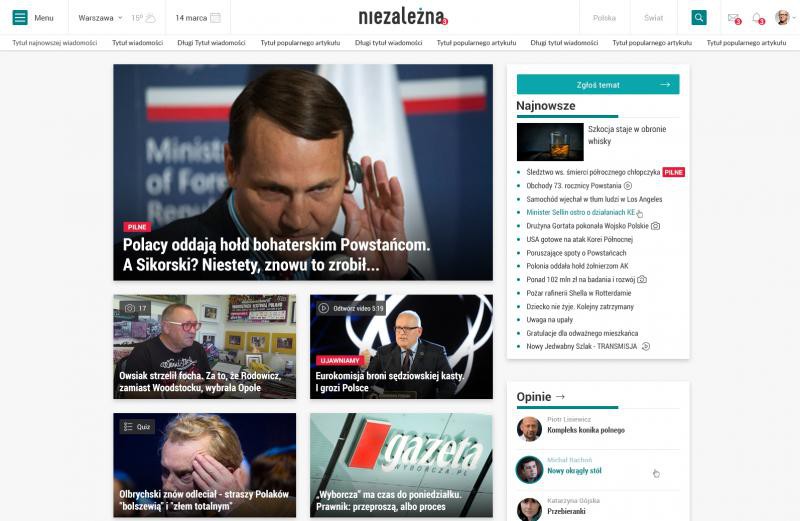Click the Quiz badge on Olbrychski article
800x521 pixels.
click(x=137, y=427)
